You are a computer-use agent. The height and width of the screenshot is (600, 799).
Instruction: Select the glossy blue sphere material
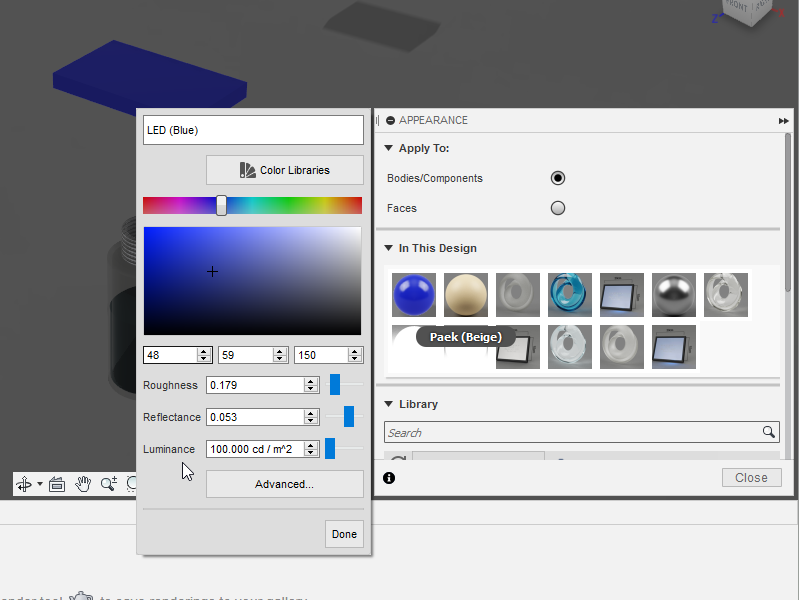tap(414, 295)
